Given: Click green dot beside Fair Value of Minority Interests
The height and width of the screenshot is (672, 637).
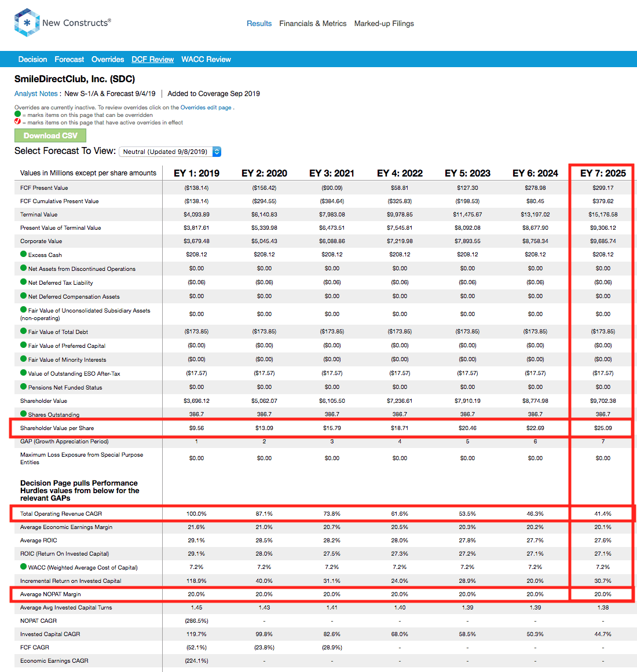Looking at the screenshot, I should click(24, 359).
